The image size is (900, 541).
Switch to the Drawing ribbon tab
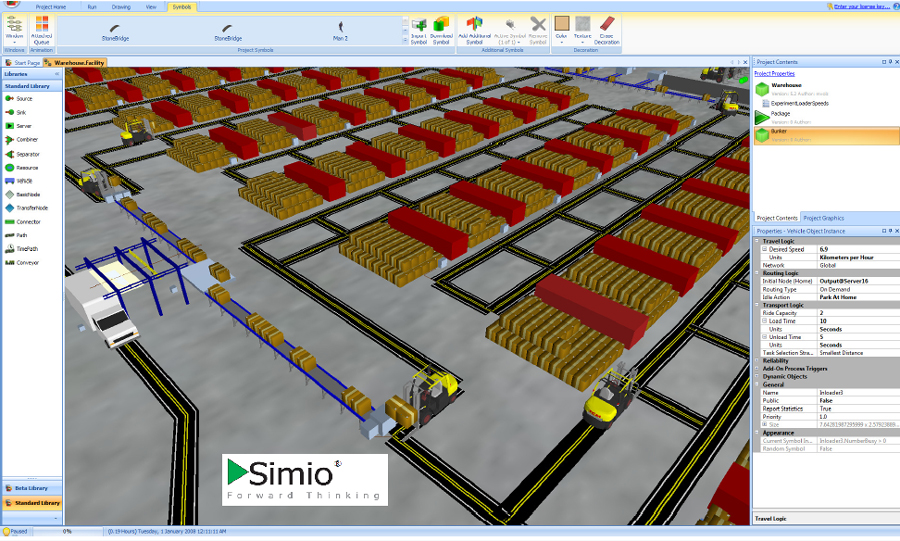click(x=121, y=6)
